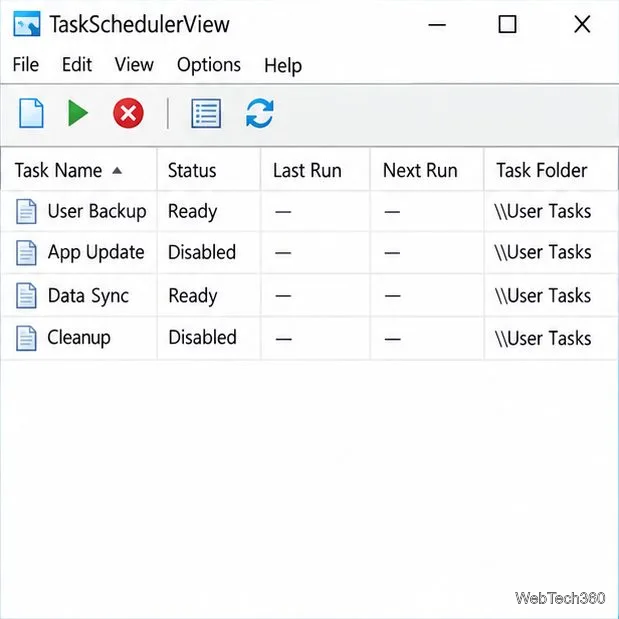Select the App Update task name
Image resolution: width=619 pixels, height=619 pixels.
click(96, 253)
